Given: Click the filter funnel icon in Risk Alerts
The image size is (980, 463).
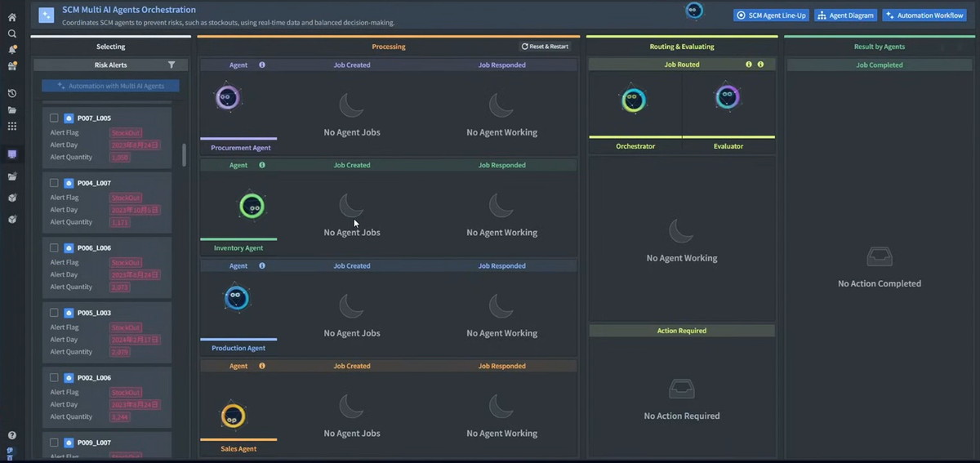Looking at the screenshot, I should click(x=171, y=65).
